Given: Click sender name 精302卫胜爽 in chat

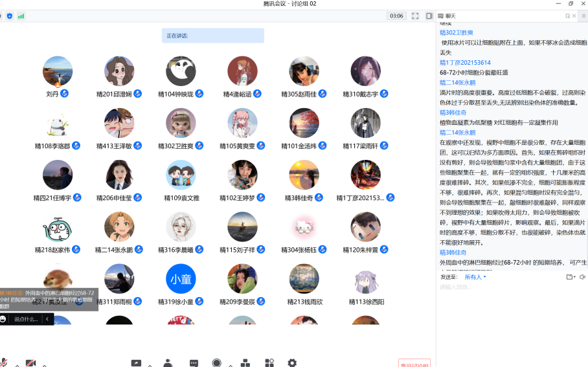Looking at the screenshot, I should [457, 32].
